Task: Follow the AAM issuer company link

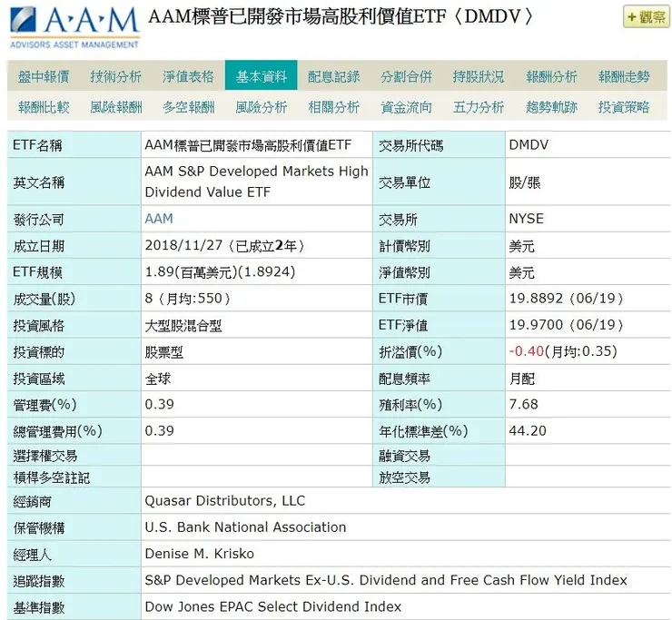Action: [159, 219]
